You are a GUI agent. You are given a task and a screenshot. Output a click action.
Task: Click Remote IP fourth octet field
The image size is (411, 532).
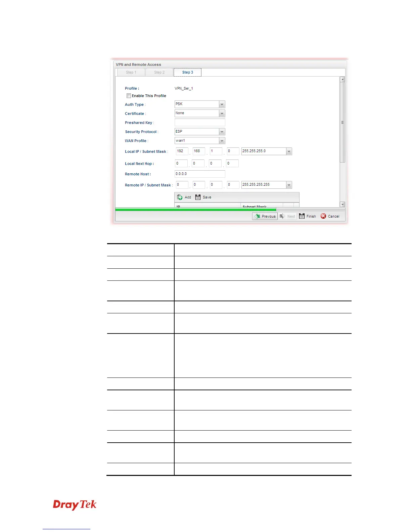click(233, 185)
